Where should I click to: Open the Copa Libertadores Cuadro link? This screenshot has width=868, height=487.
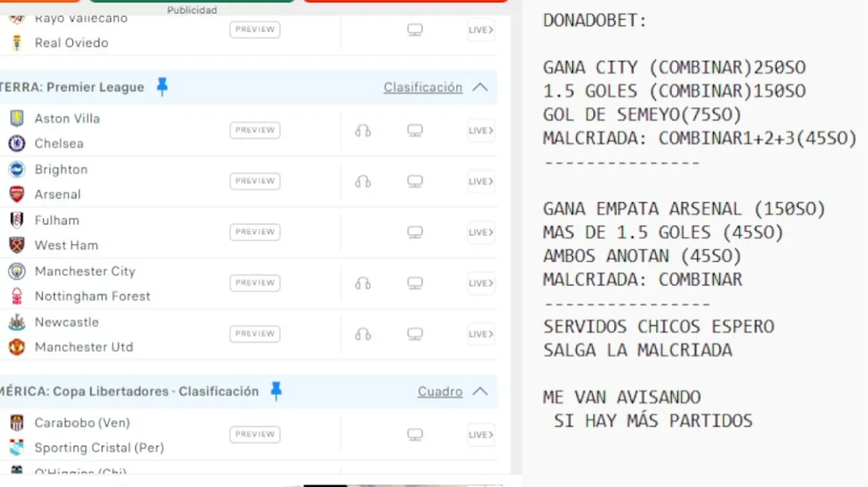click(440, 392)
